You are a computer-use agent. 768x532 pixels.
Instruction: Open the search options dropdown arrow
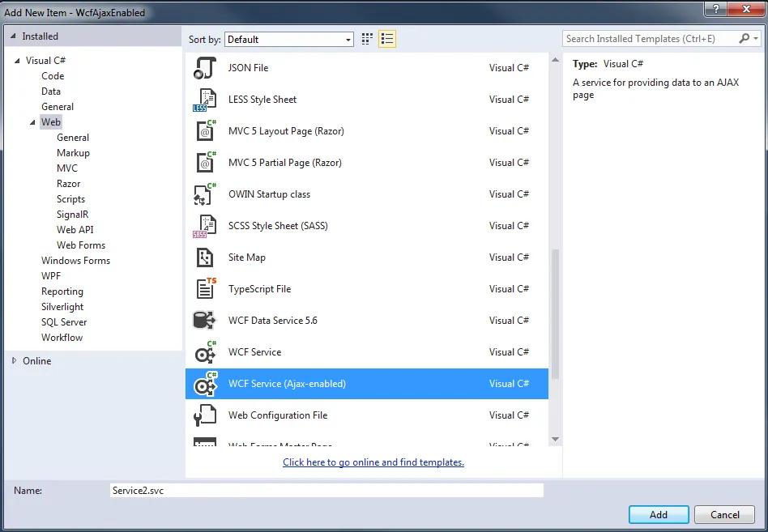click(x=756, y=38)
